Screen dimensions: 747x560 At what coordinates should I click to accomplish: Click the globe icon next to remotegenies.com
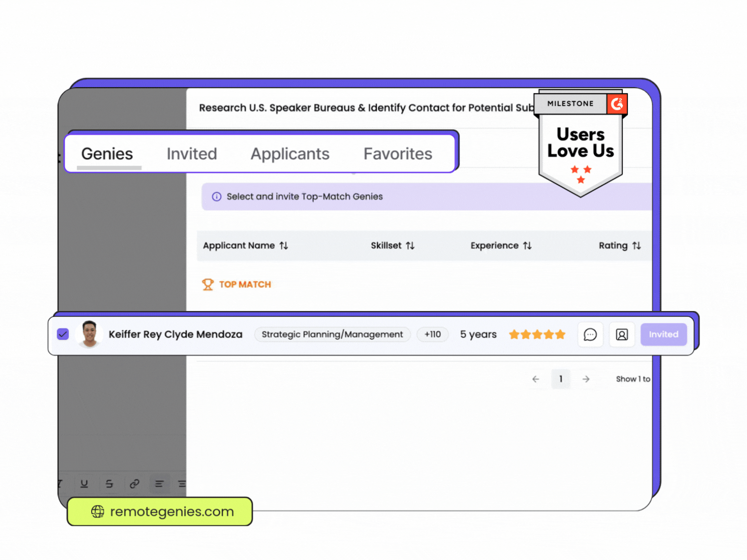[x=97, y=512]
